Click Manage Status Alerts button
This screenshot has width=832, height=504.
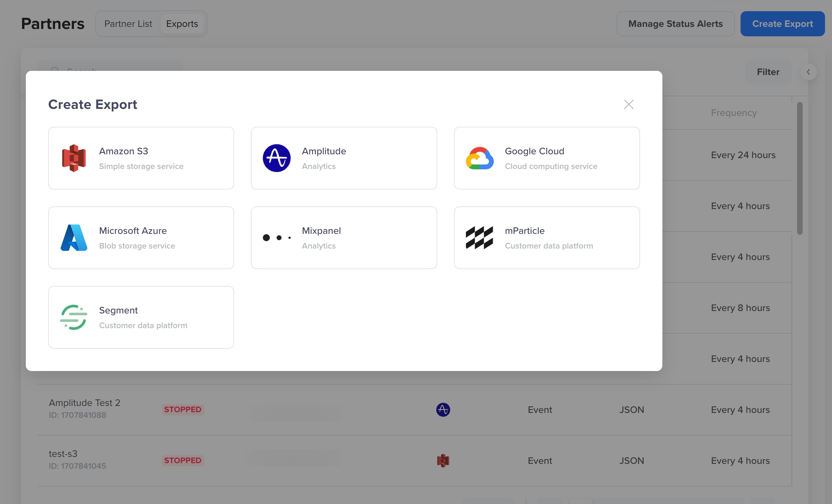[675, 24]
